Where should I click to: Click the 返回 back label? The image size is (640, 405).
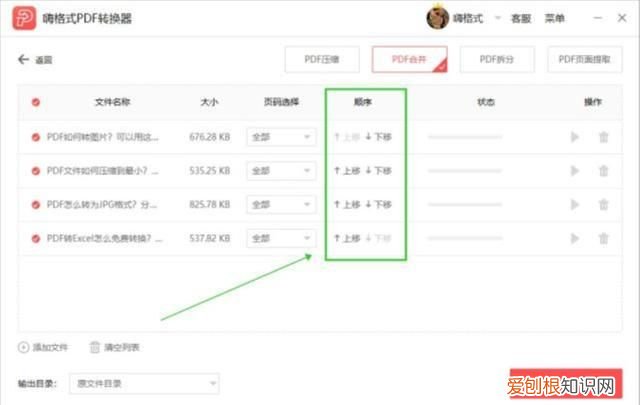coord(44,60)
